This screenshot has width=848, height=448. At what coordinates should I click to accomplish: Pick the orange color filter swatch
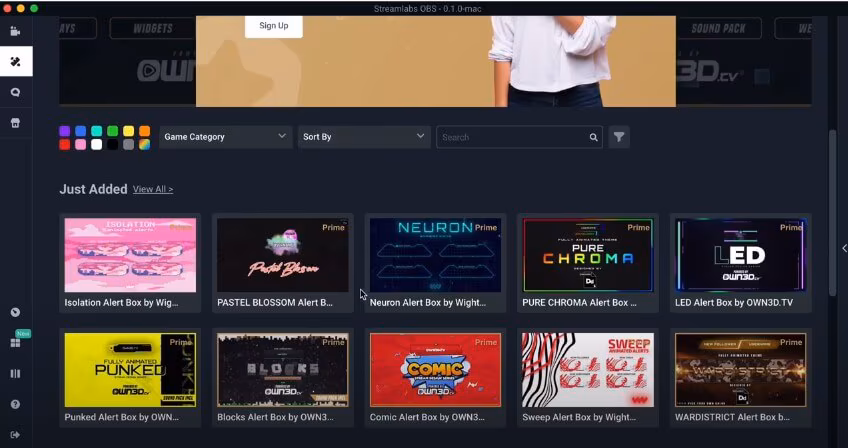point(144,131)
